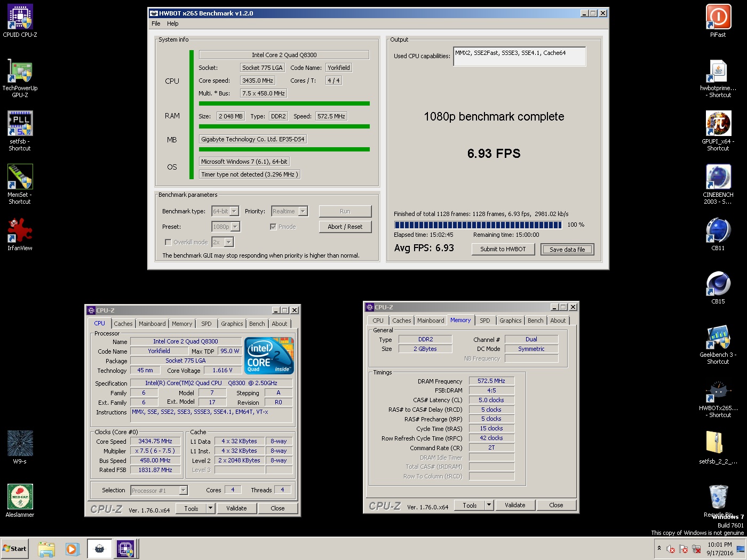Image resolution: width=747 pixels, height=560 pixels.
Task: Switch to Bench tab in left CPU-Z
Action: (257, 324)
